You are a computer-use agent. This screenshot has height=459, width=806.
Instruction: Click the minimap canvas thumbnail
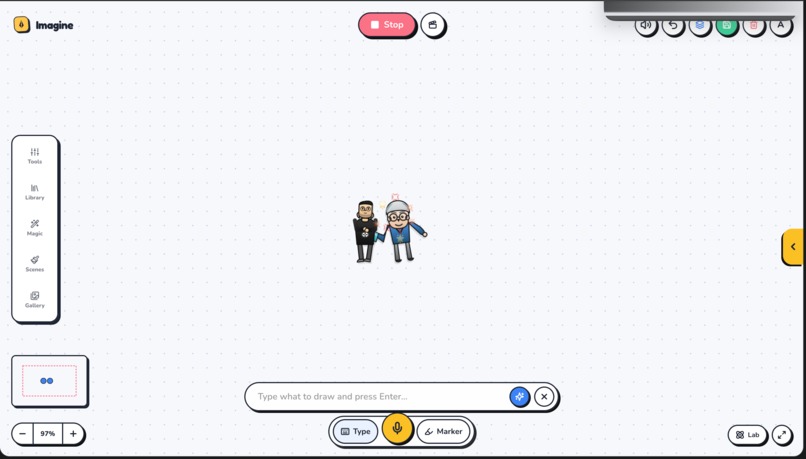49,381
